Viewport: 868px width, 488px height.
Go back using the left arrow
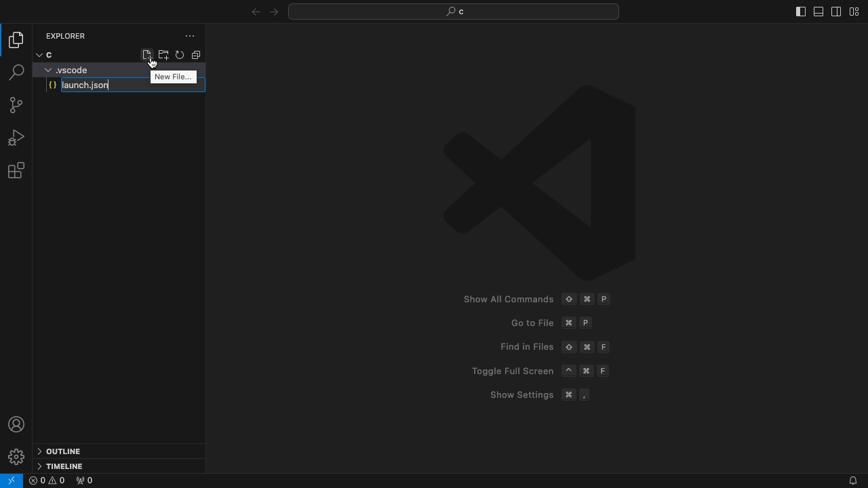point(256,12)
